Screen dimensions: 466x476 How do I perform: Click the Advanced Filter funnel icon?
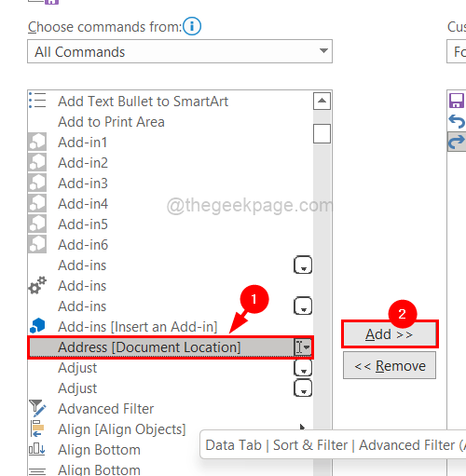tap(37, 408)
